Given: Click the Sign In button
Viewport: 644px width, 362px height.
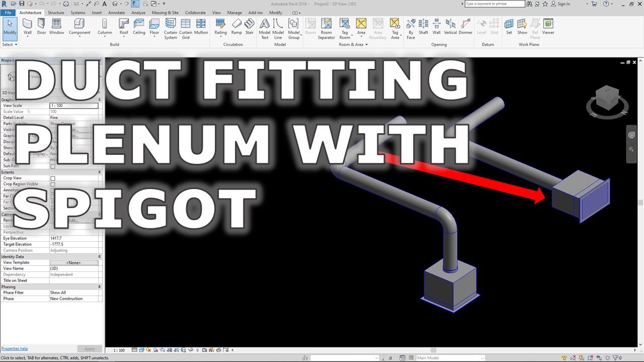Looking at the screenshot, I should 561,4.
